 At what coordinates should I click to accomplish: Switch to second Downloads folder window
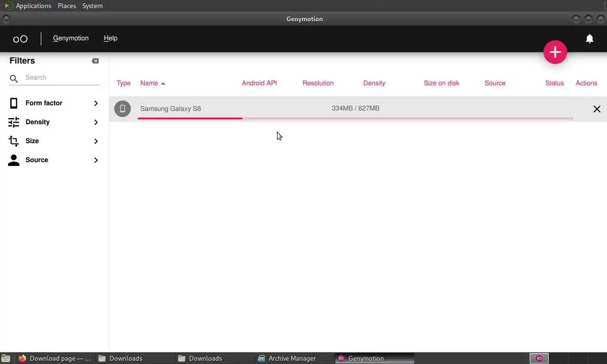pyautogui.click(x=214, y=358)
